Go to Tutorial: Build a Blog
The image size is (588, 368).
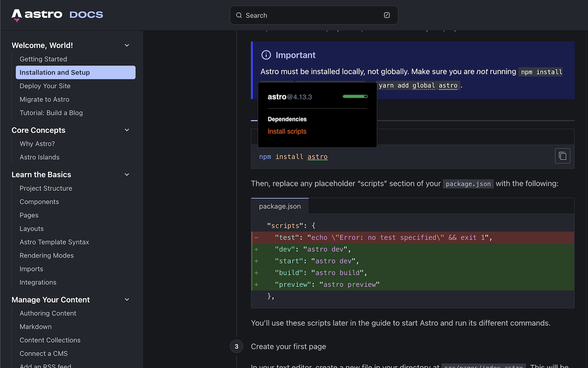pyautogui.click(x=51, y=113)
